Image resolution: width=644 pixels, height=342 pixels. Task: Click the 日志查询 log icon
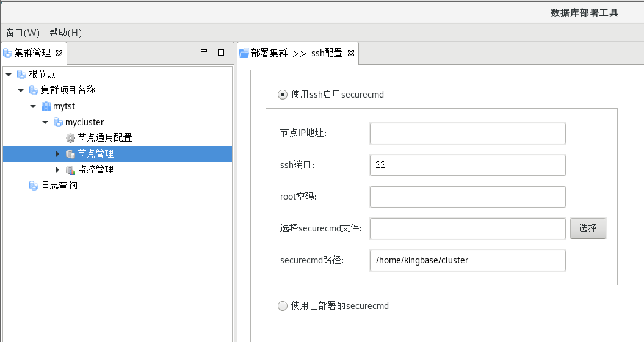pyautogui.click(x=34, y=186)
